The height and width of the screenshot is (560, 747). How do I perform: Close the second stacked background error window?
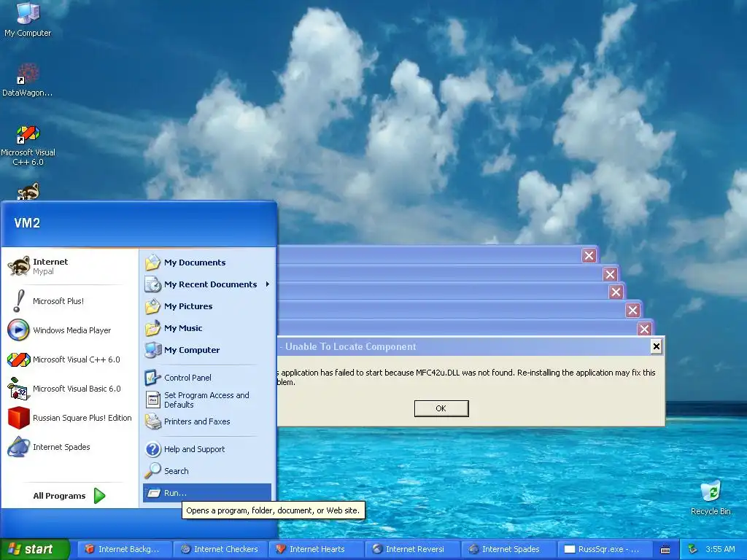[x=611, y=274]
